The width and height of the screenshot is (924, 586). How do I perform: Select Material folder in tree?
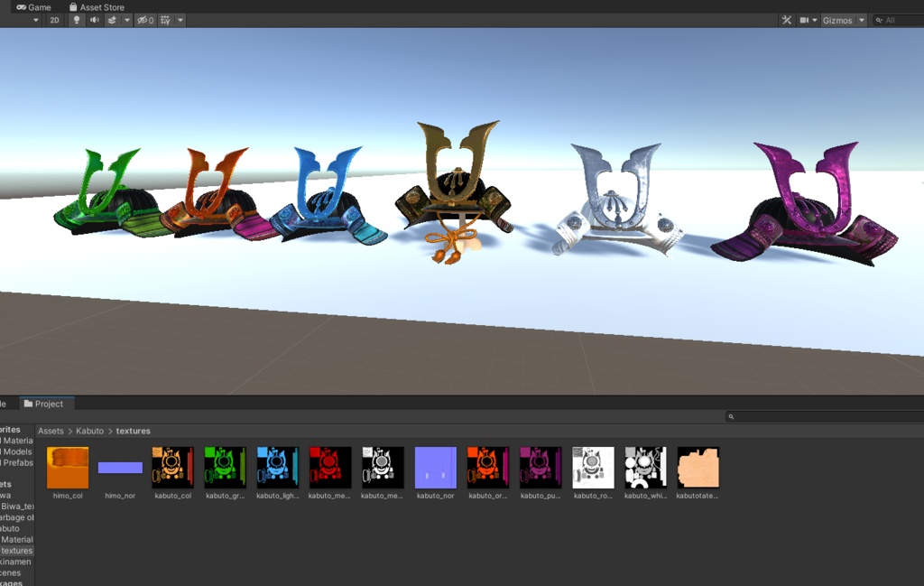16,539
